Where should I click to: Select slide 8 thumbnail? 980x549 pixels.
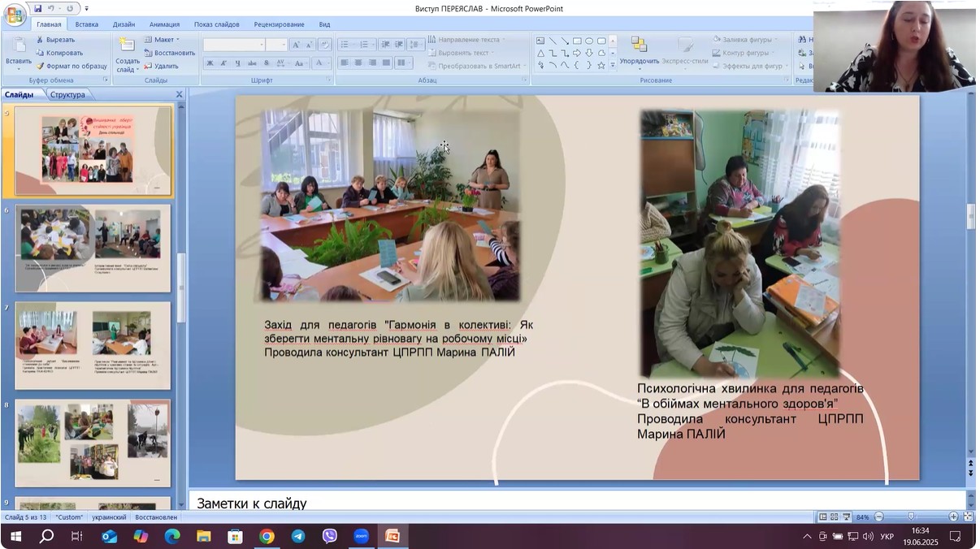(93, 443)
